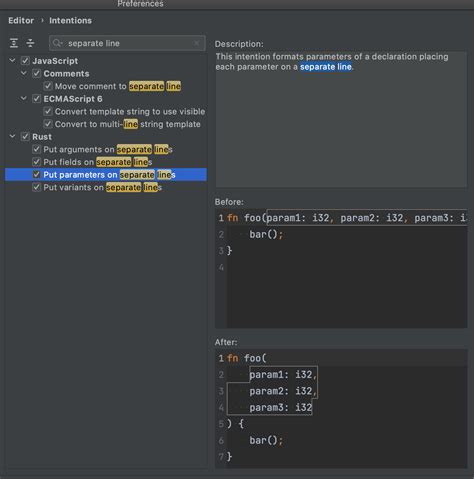Select the Rust category label
This screenshot has height=479, width=474.
tap(42, 137)
